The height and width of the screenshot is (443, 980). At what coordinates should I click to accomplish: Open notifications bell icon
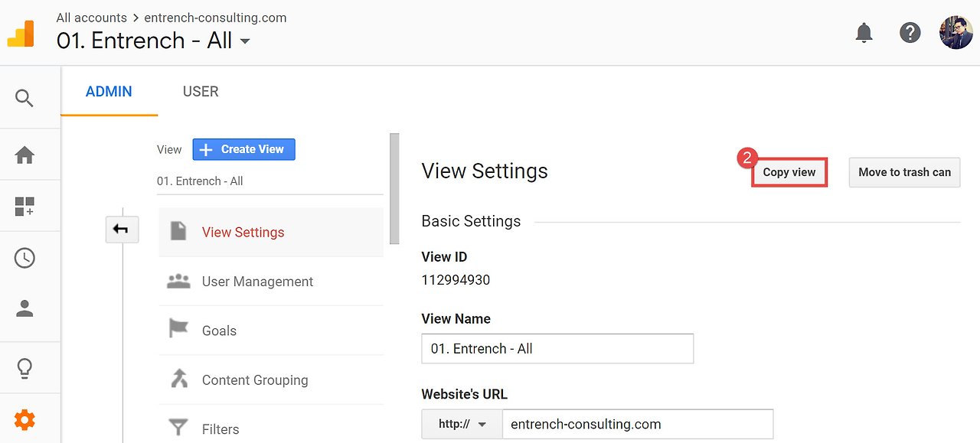[864, 33]
